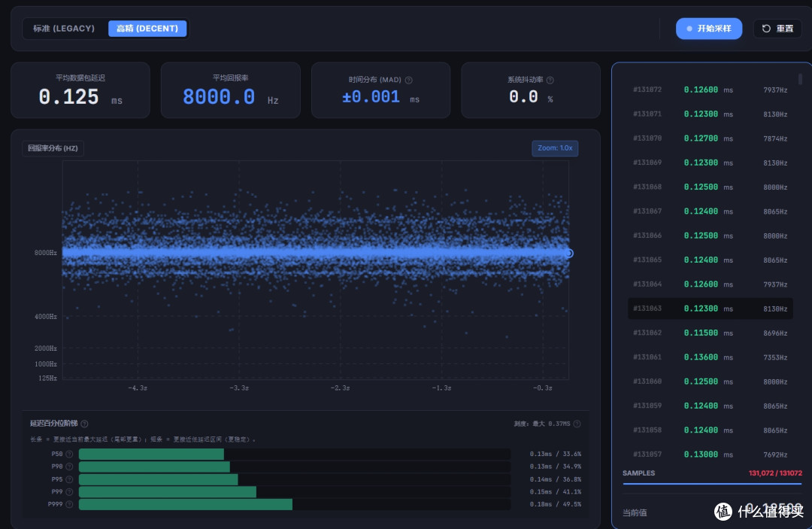
Task: Click help icon next to 时间分布 (MAD)
Action: [408, 80]
